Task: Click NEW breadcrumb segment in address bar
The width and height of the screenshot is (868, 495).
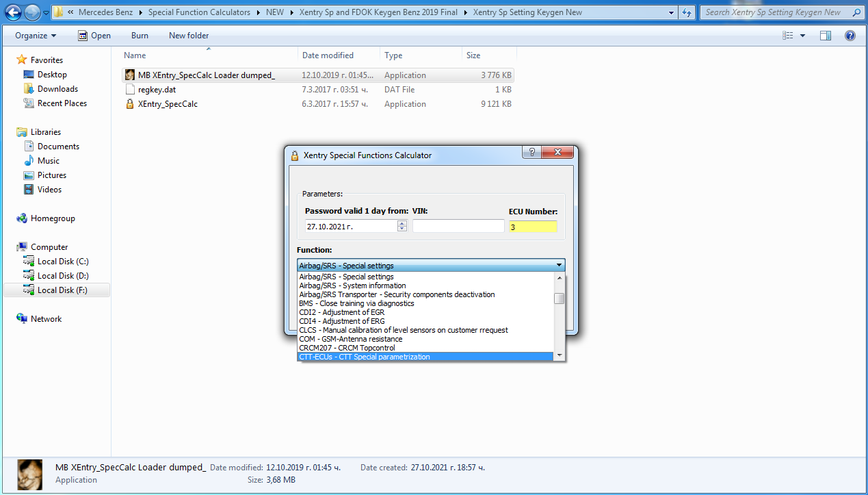Action: (x=275, y=12)
